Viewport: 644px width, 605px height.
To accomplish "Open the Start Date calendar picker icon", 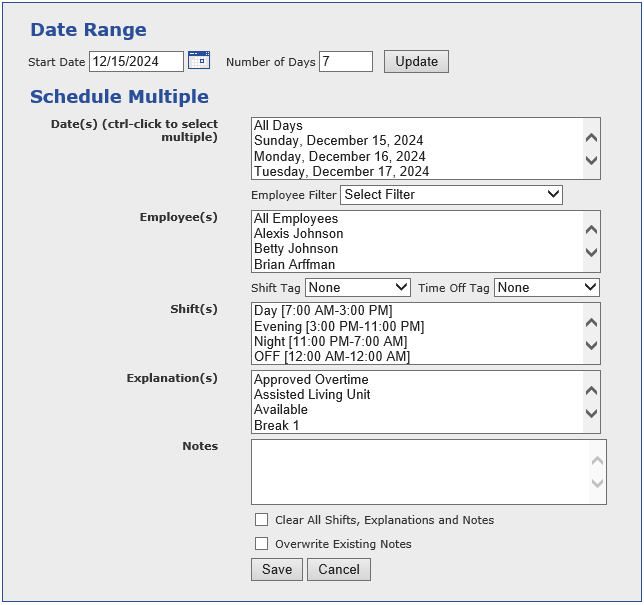I will tap(199, 60).
